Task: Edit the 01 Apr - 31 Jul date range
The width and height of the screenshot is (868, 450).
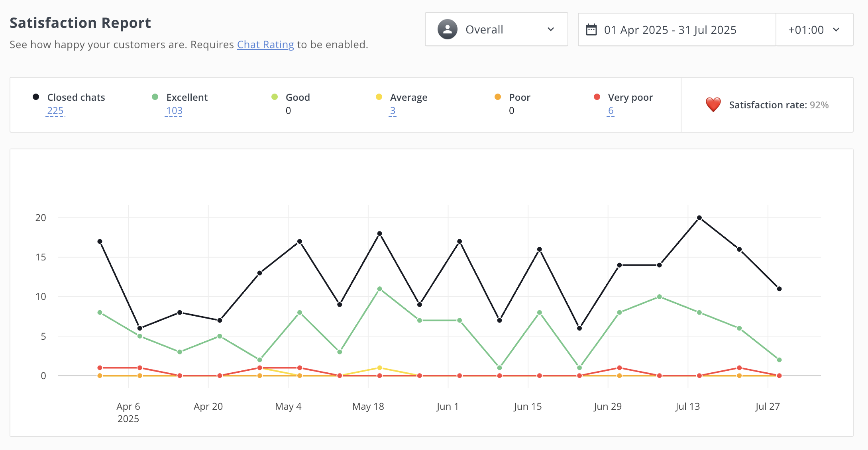Action: coord(670,30)
